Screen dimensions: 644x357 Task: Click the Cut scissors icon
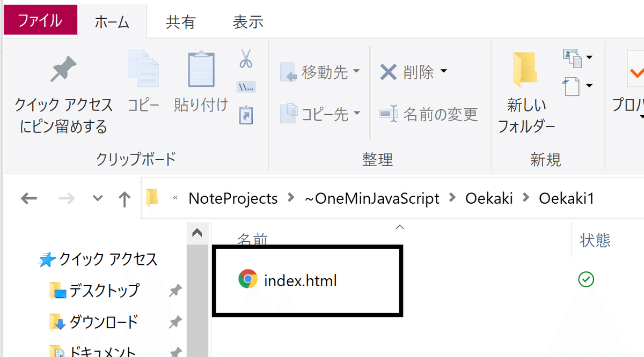point(246,58)
